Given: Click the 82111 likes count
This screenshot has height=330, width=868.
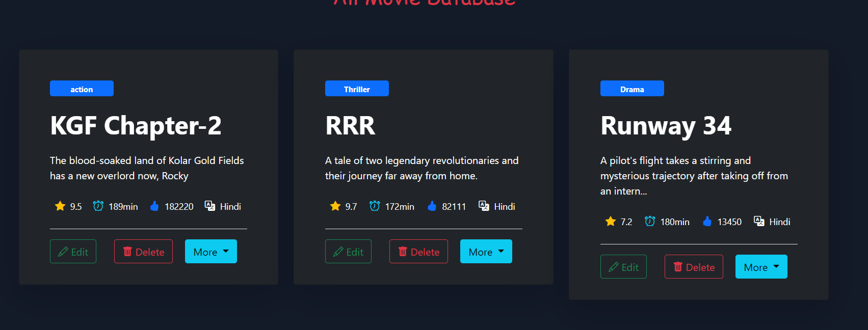Looking at the screenshot, I should pyautogui.click(x=454, y=207).
